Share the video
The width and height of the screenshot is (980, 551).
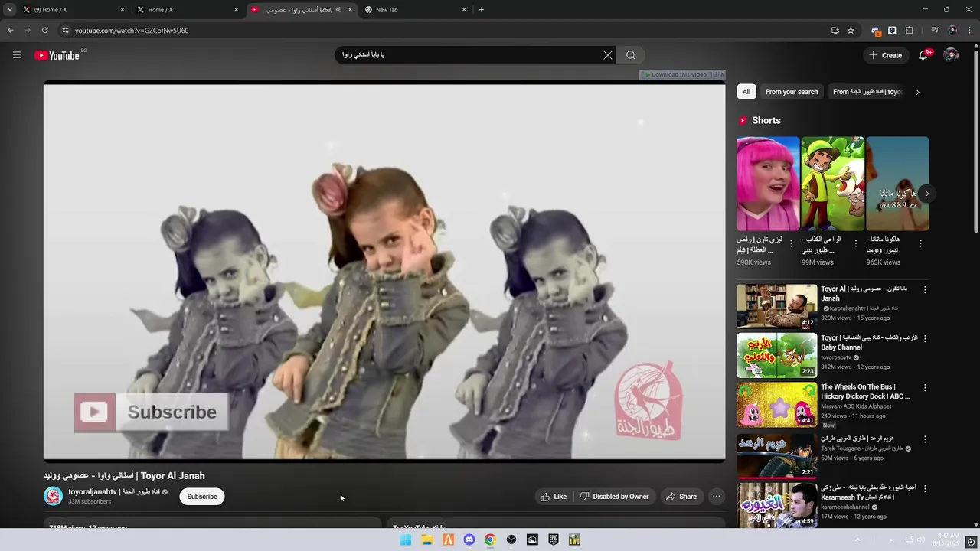pyautogui.click(x=681, y=497)
